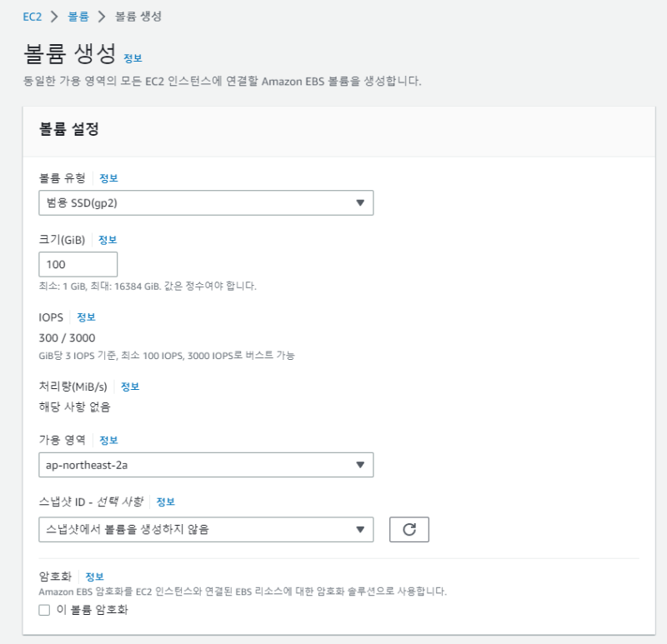667x644 pixels.
Task: Click the '볼륨 설정' section header
Action: pos(69,130)
